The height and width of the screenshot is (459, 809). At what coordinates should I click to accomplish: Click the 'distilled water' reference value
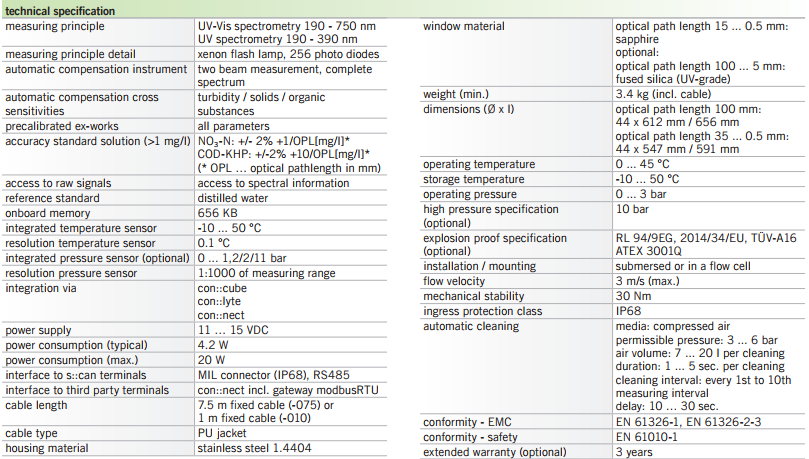coord(233,199)
